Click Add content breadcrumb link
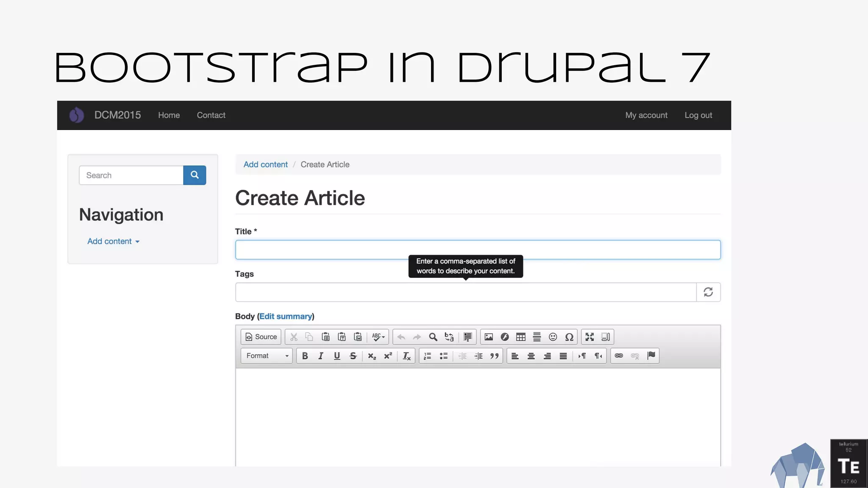 (x=265, y=164)
